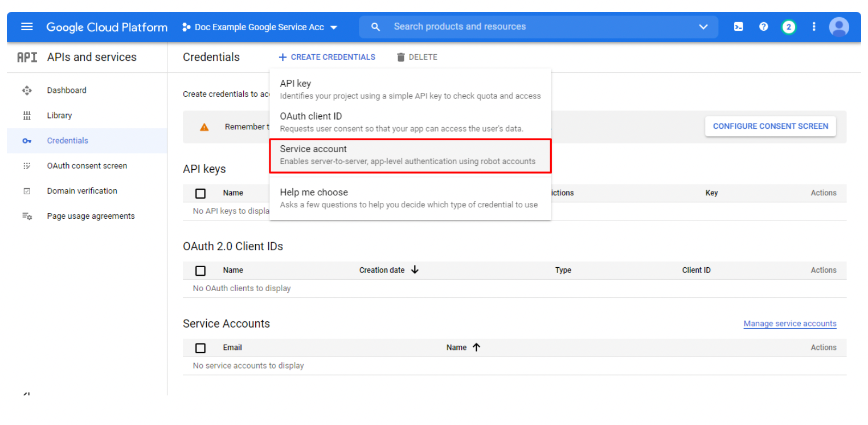Click the Library sidebar icon
868x425 pixels.
click(27, 116)
